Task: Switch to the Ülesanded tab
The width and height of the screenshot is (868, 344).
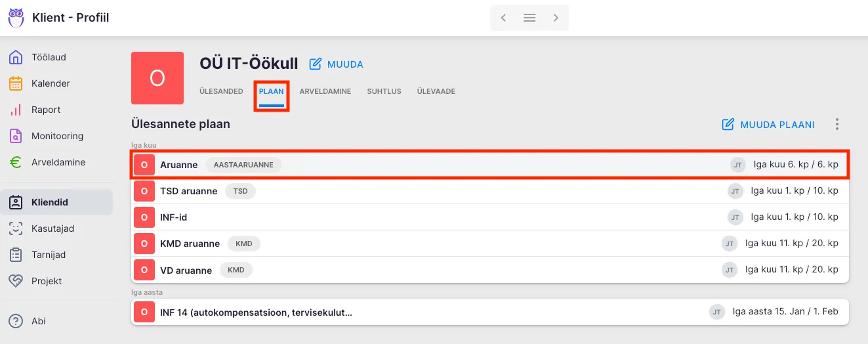Action: pos(221,91)
